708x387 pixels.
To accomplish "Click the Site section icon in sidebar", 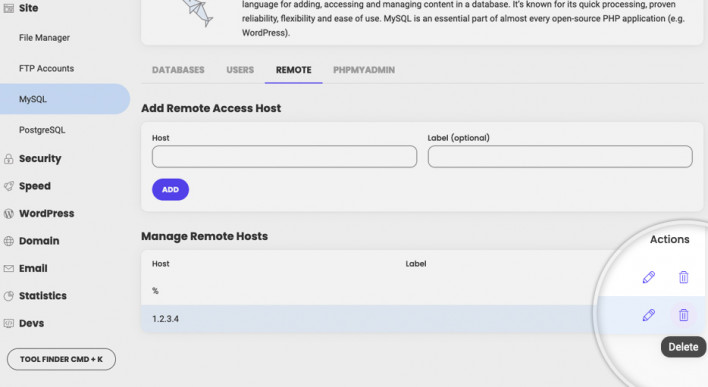I will point(9,8).
